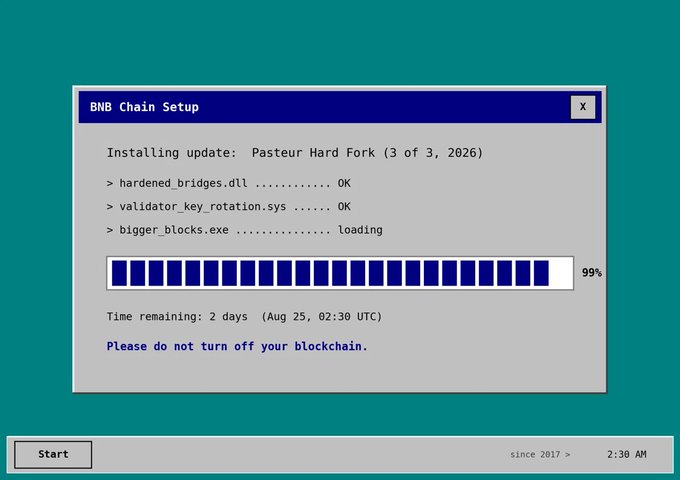
Task: Select the bigger_blocks.exe loading line
Action: pyautogui.click(x=245, y=230)
